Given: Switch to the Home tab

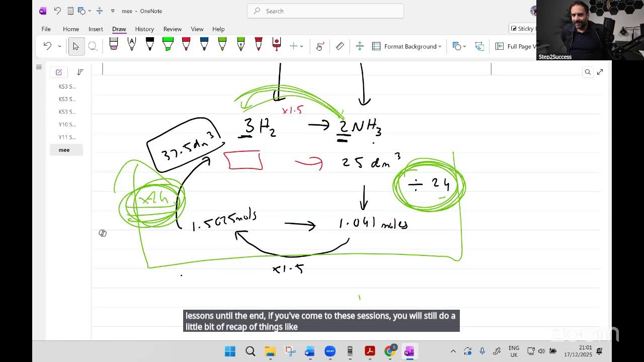Looking at the screenshot, I should [71, 29].
